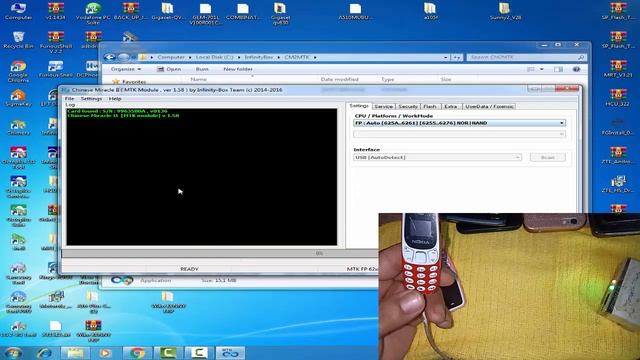This screenshot has width=640, height=360.
Task: Open Windows Media Player from taskbar
Action: click(x=105, y=353)
